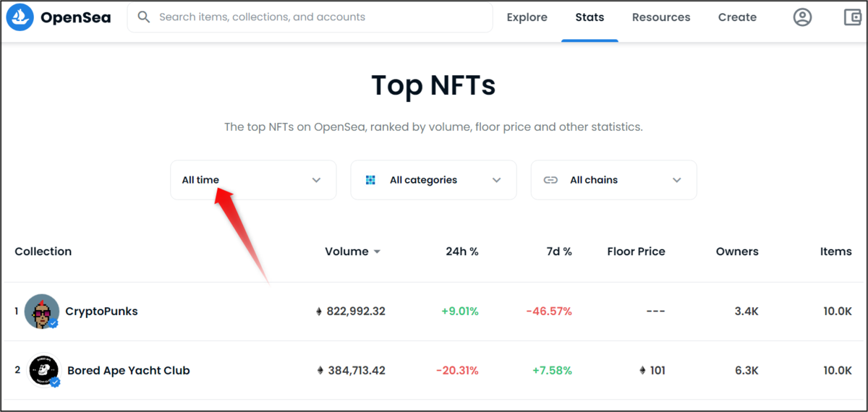Click the CryptoPunks collection avatar
The width and height of the screenshot is (868, 412).
coord(42,312)
